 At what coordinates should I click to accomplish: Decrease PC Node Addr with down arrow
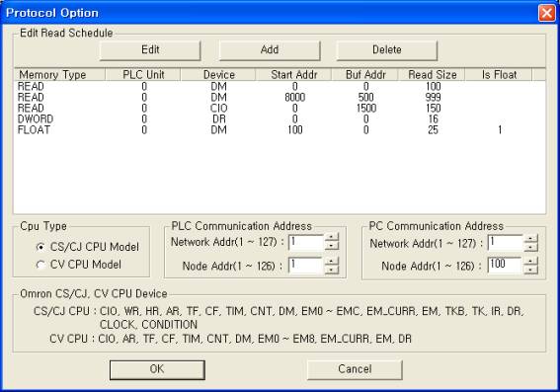[x=530, y=270]
